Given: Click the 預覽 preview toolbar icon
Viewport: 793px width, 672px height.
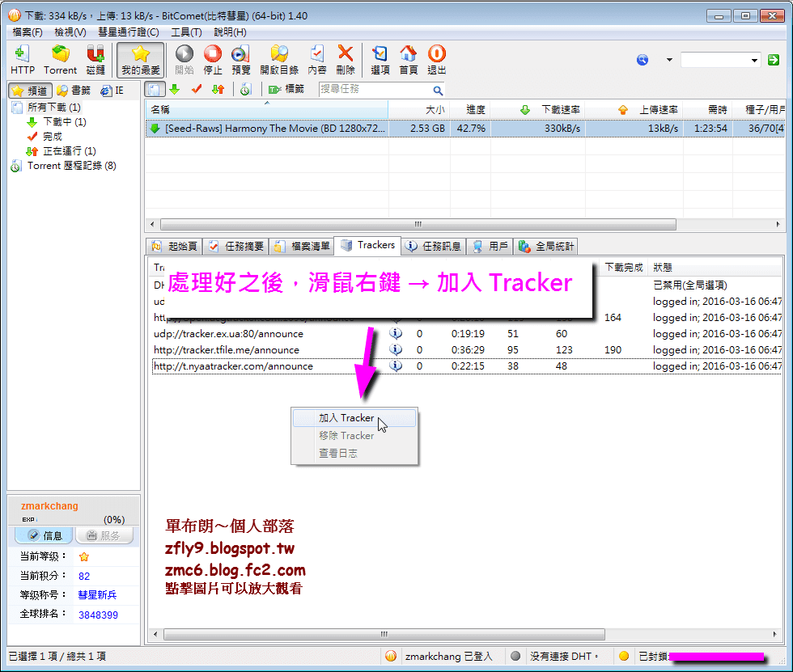Looking at the screenshot, I should click(x=241, y=60).
